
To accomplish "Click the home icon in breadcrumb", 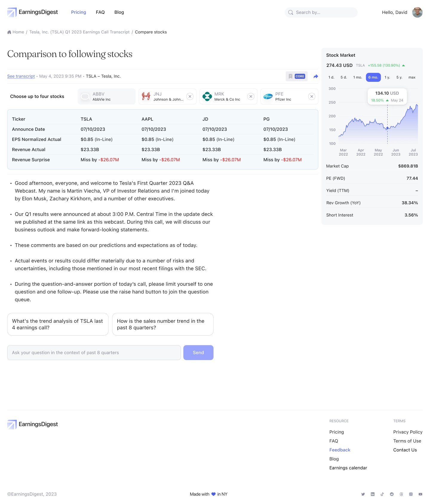I will (9, 32).
